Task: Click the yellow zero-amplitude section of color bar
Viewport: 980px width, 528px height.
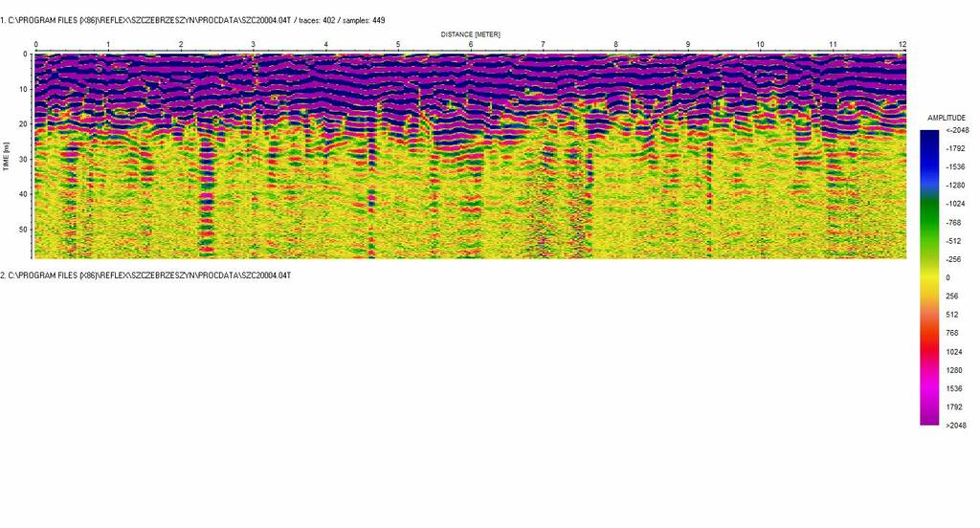Action: pyautogui.click(x=929, y=277)
